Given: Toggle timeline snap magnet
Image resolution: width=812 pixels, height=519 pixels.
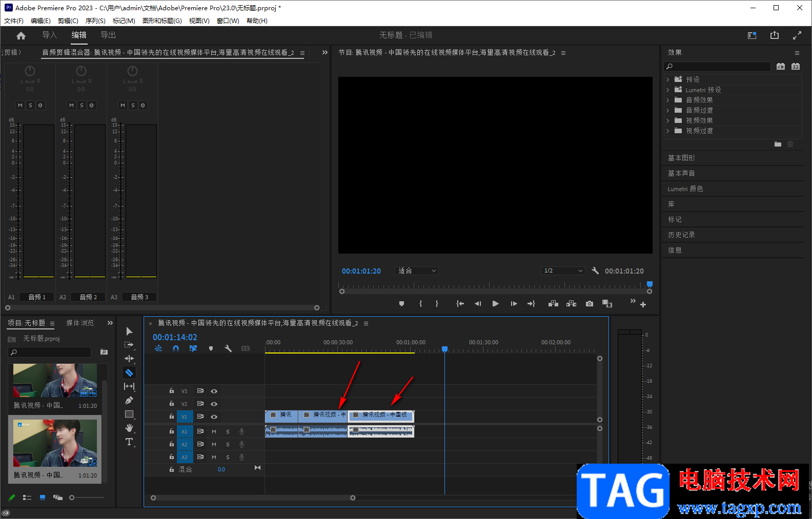Looking at the screenshot, I should 176,348.
